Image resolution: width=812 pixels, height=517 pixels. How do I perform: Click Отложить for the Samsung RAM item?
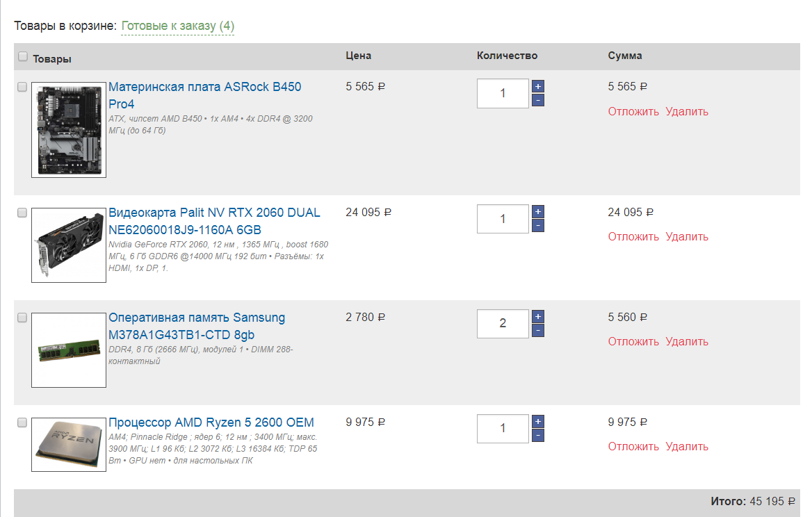(x=633, y=341)
